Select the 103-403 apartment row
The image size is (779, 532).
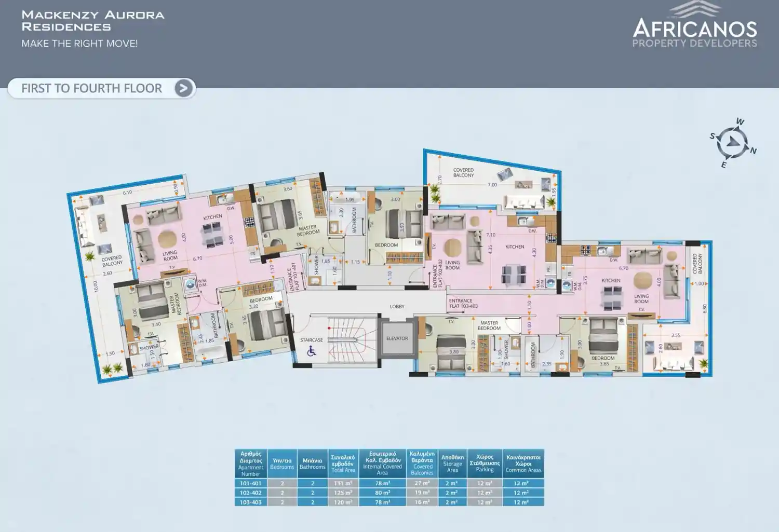pos(389,502)
